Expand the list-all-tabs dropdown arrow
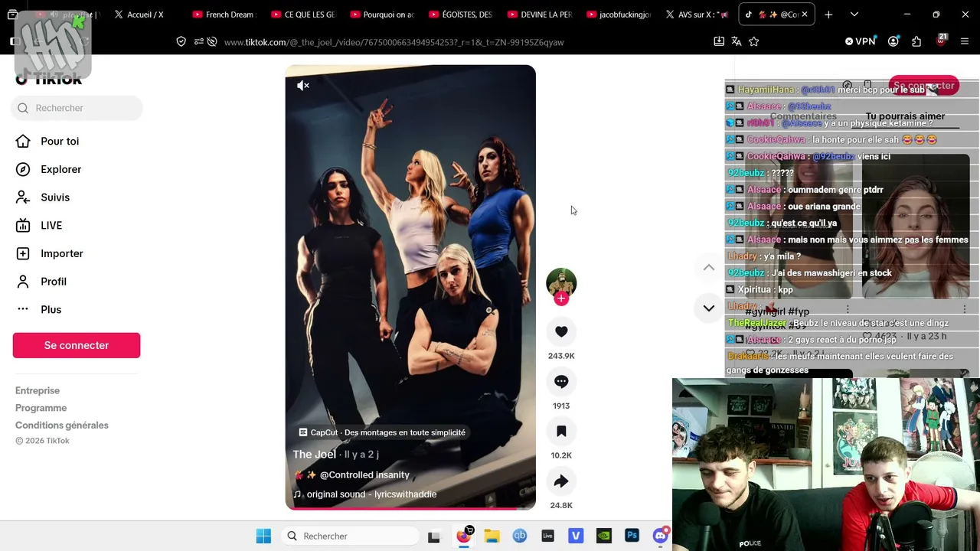The width and height of the screenshot is (980, 551). [x=854, y=15]
